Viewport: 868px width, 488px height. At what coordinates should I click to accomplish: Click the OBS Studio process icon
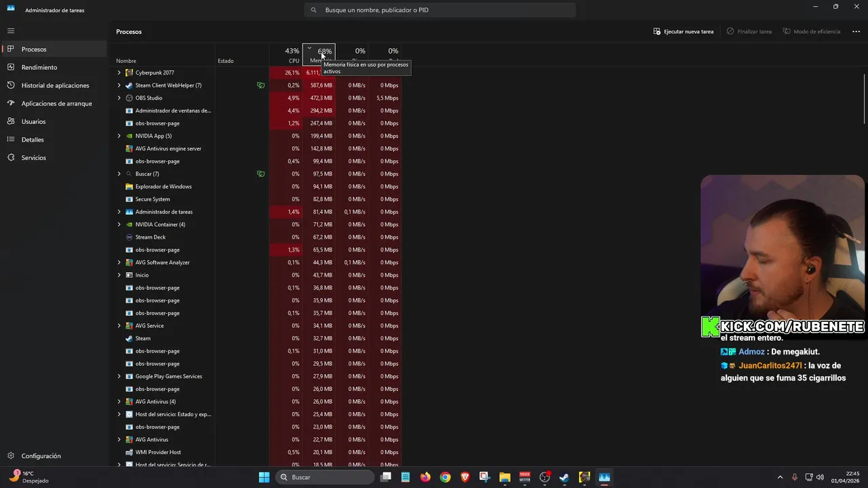point(130,98)
